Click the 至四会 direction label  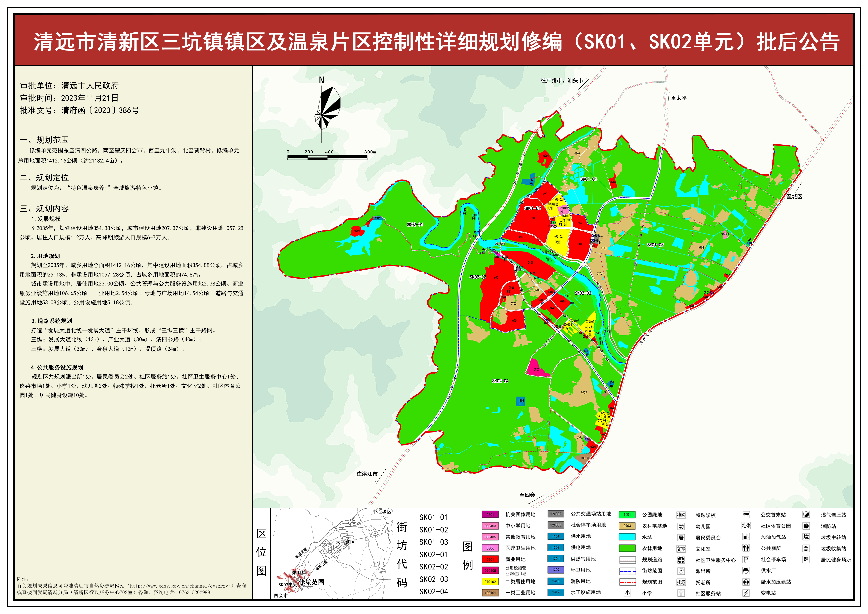[527, 495]
